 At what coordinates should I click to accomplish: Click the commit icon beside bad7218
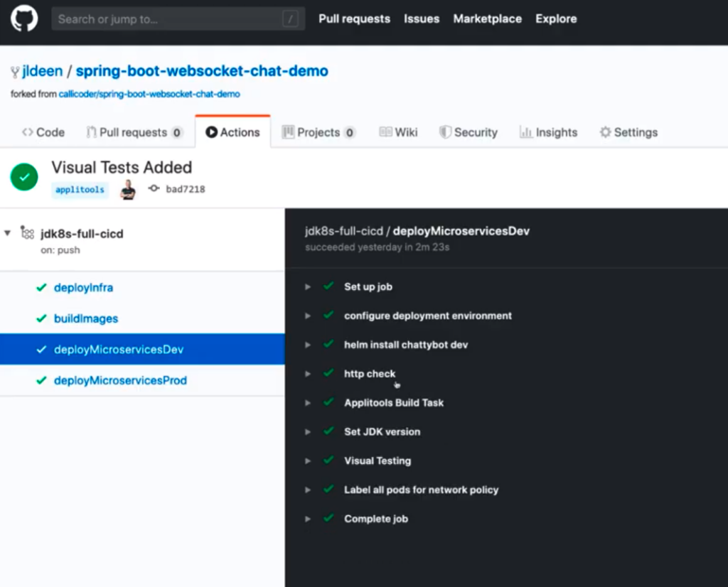(x=154, y=189)
